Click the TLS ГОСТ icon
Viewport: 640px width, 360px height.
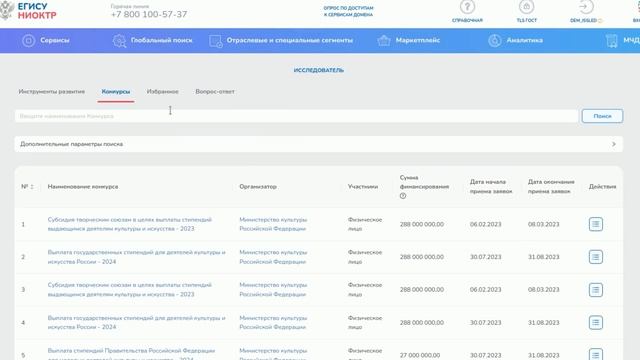tap(527, 7)
